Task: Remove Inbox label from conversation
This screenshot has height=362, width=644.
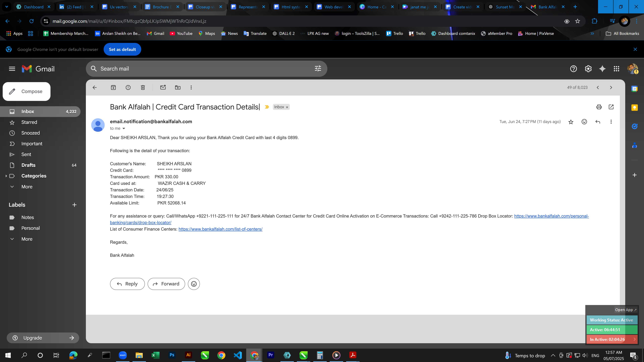Action: 287,107
